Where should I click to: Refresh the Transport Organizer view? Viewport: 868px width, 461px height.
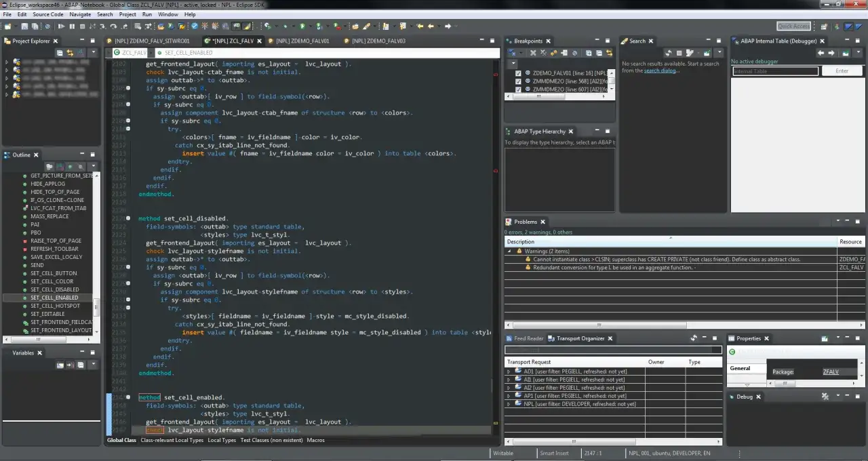click(x=694, y=338)
